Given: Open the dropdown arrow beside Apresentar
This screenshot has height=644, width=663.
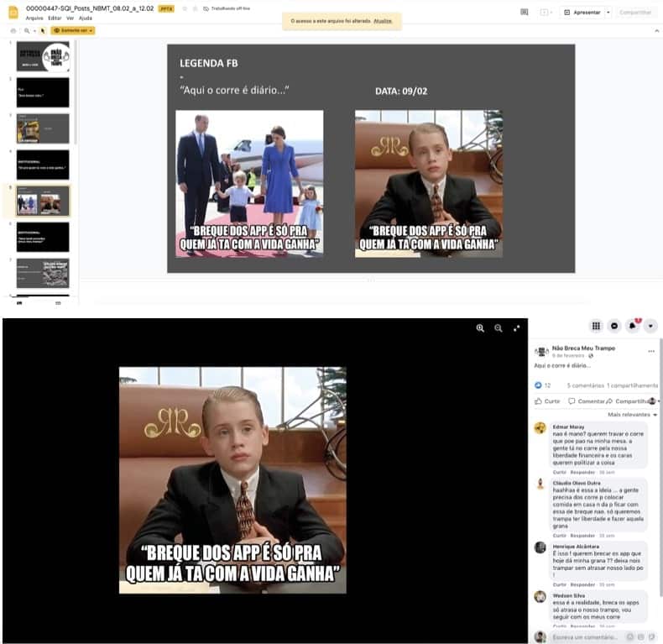Looking at the screenshot, I should click(x=608, y=13).
